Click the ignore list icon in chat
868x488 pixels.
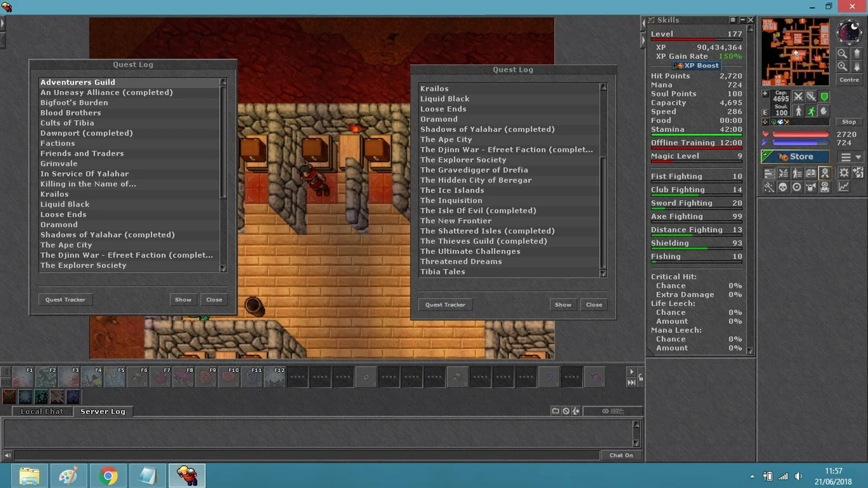click(x=566, y=411)
